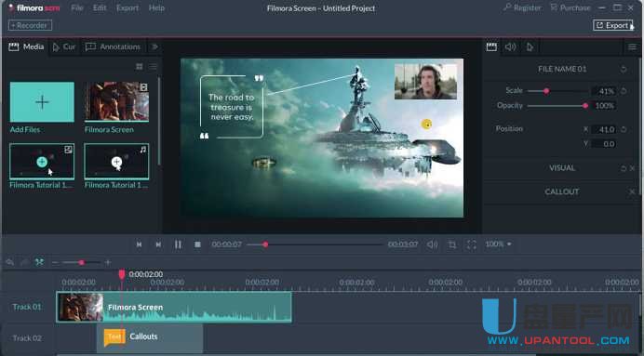
Task: Reset the VISUAL section
Action: point(624,168)
